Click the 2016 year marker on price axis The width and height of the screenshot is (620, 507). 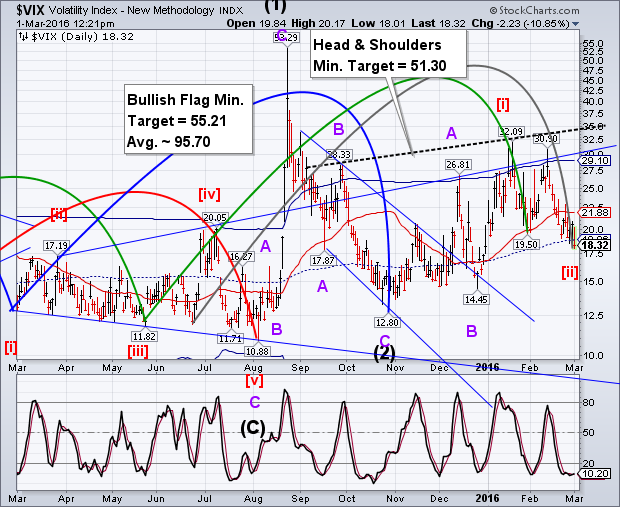(487, 367)
